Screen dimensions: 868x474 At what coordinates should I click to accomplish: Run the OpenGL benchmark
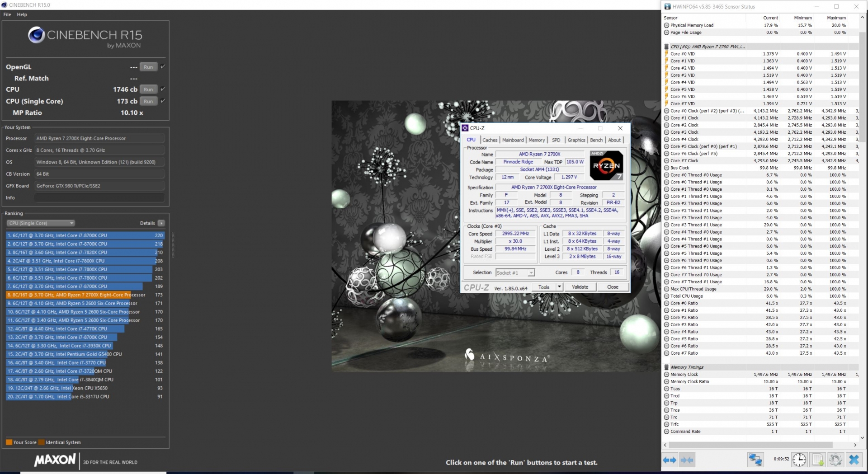coord(148,67)
